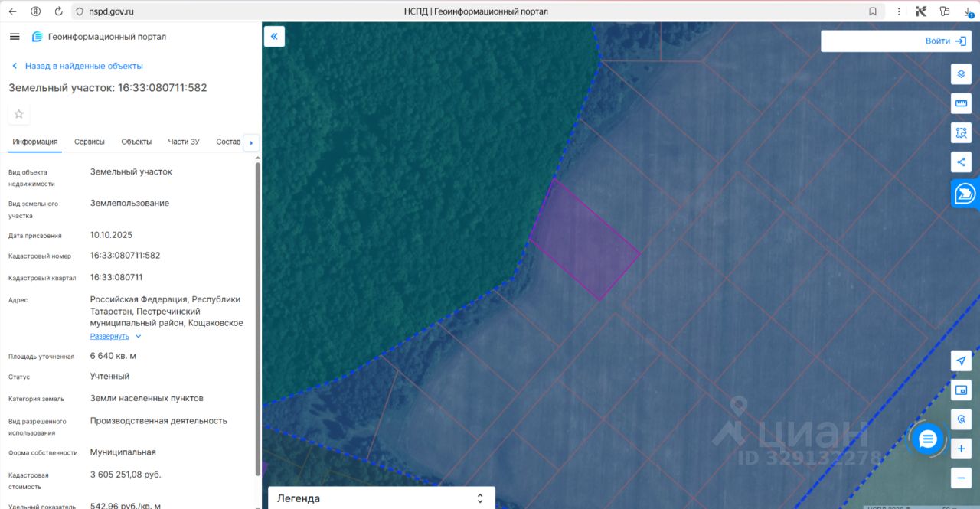Screen dimensions: 980x509
Task: Activate the area selection search tool
Action: tap(961, 132)
